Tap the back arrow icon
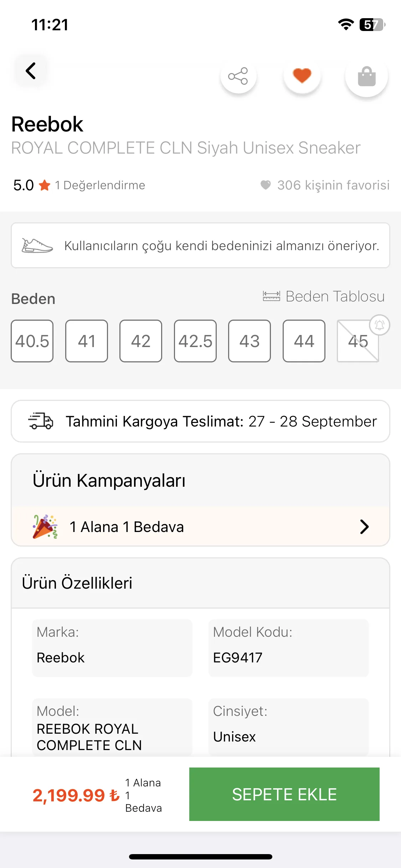401x868 pixels. pyautogui.click(x=31, y=71)
